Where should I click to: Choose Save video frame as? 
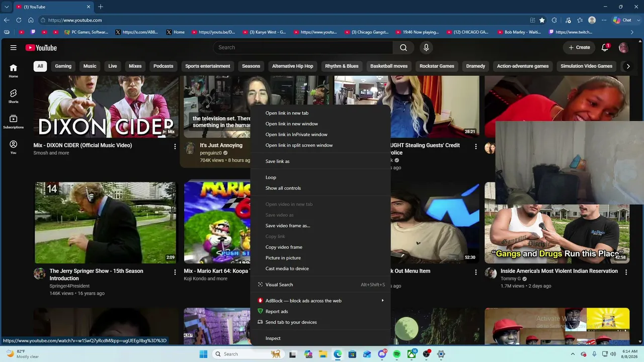pos(320,226)
